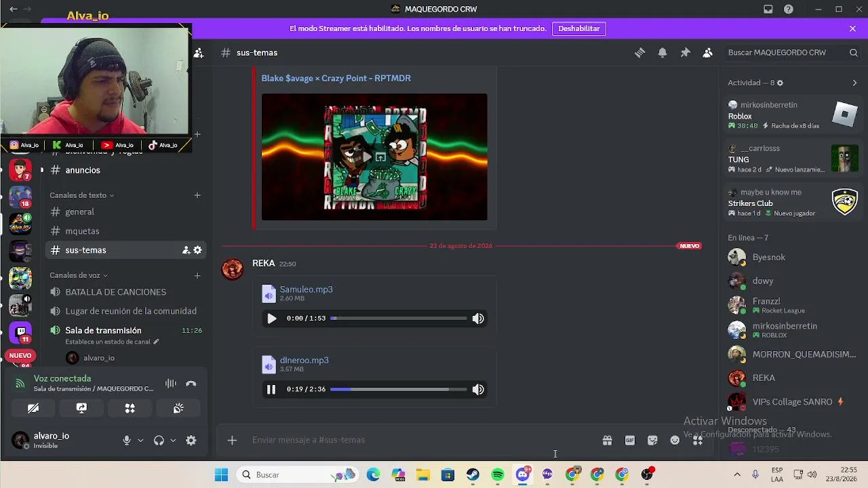
Task: Open the sticker picker
Action: pyautogui.click(x=652, y=441)
